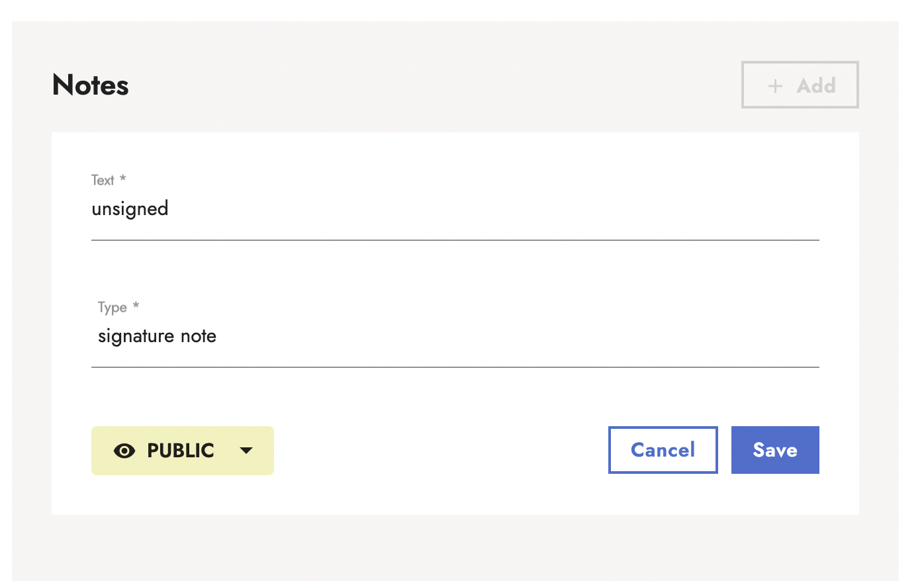Image resolution: width=924 pixels, height=585 pixels.
Task: Open the PUBLIC visibility selector
Action: 182,451
